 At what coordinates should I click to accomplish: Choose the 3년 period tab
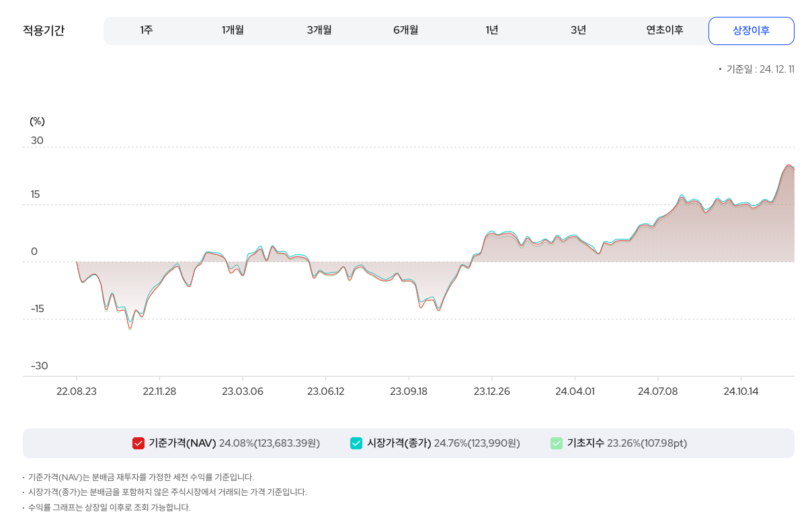[x=578, y=30]
